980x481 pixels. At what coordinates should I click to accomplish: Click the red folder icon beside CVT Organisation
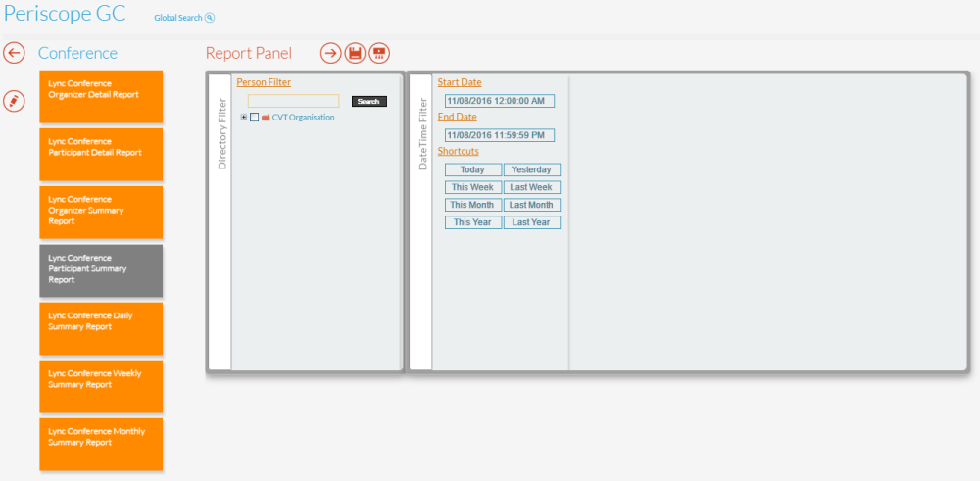coord(266,118)
